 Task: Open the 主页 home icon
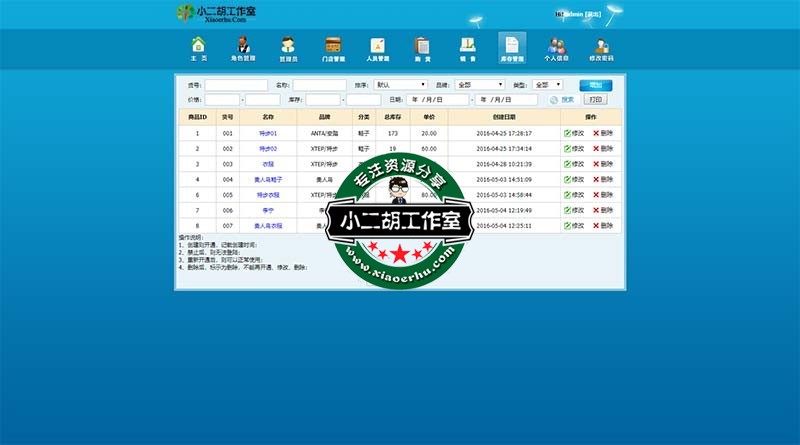pos(198,47)
